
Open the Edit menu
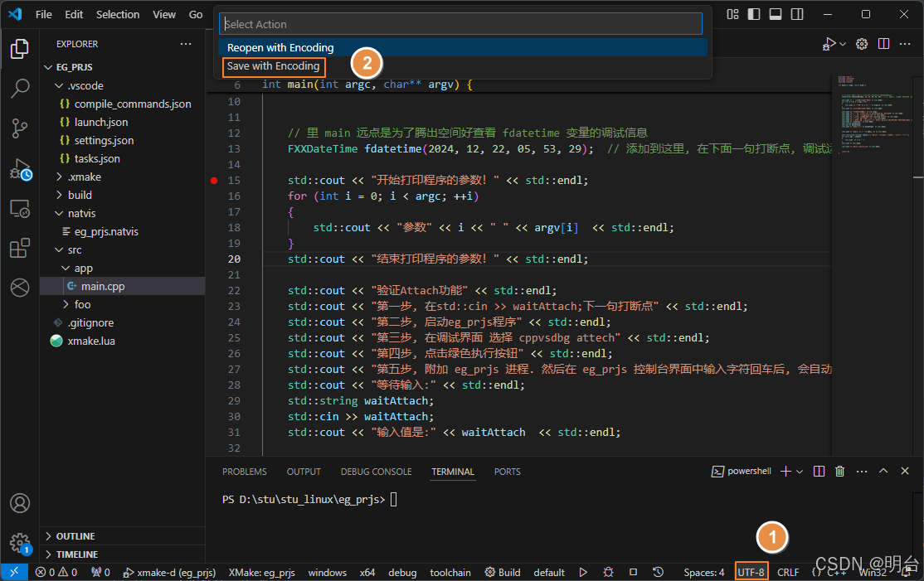coord(74,14)
